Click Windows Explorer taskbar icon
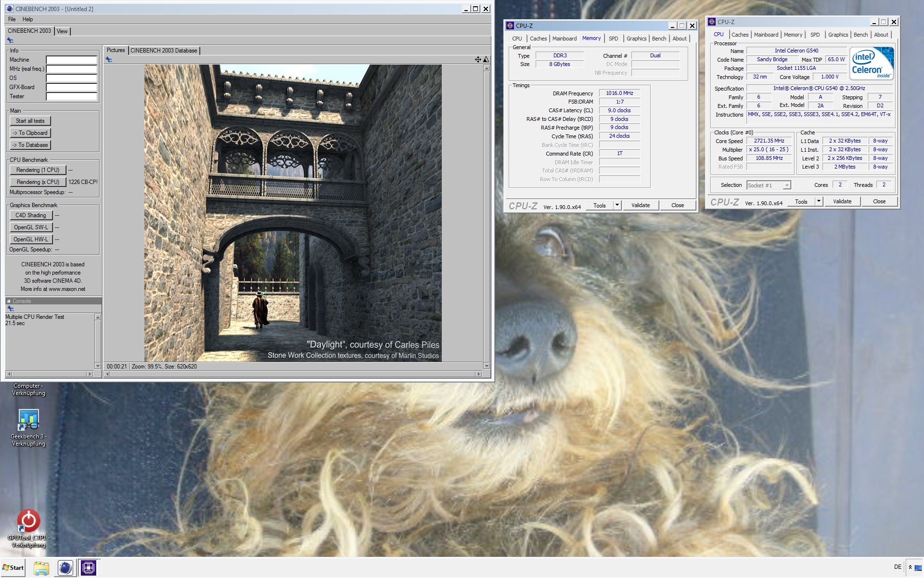This screenshot has width=924, height=578. tap(41, 568)
